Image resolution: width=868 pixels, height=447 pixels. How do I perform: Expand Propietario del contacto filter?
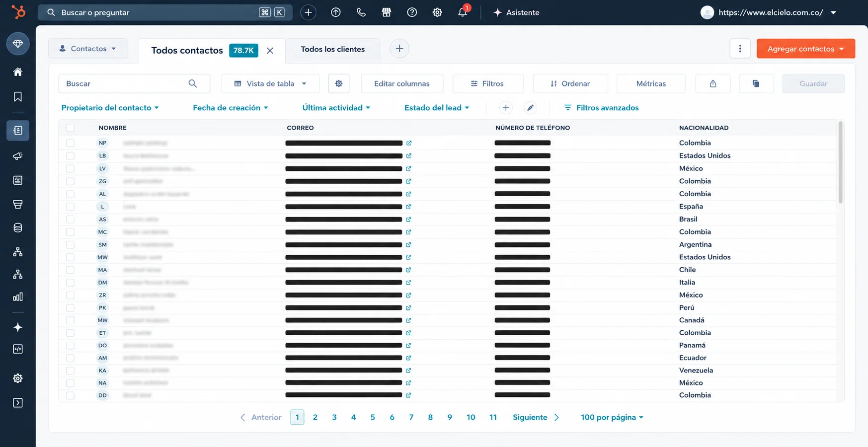point(110,108)
